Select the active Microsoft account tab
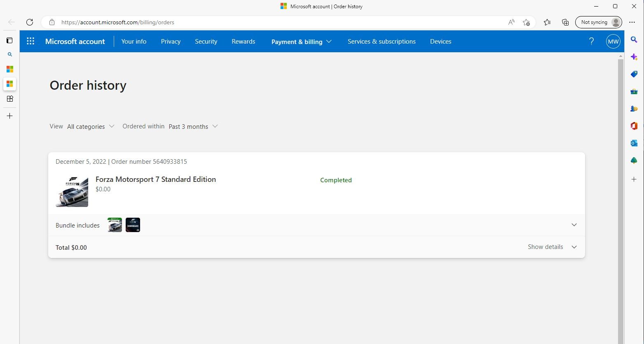 point(10,84)
